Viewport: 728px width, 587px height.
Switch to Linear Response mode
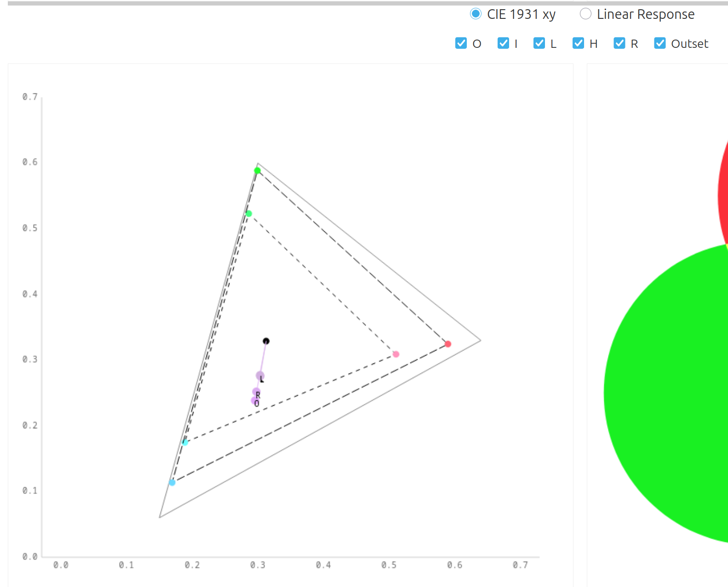585,14
